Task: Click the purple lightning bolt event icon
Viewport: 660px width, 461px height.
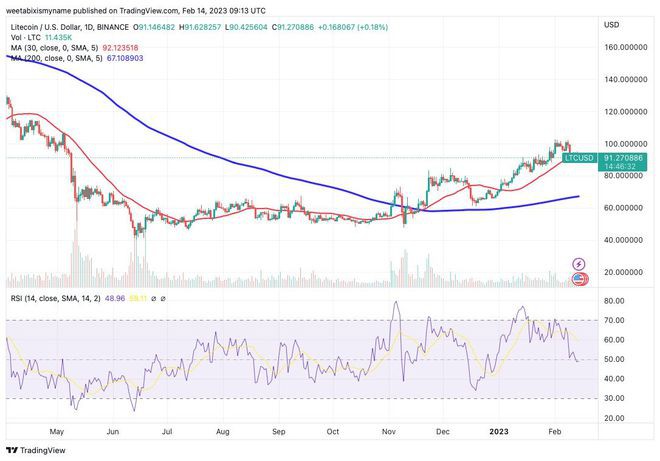Action: (578, 263)
